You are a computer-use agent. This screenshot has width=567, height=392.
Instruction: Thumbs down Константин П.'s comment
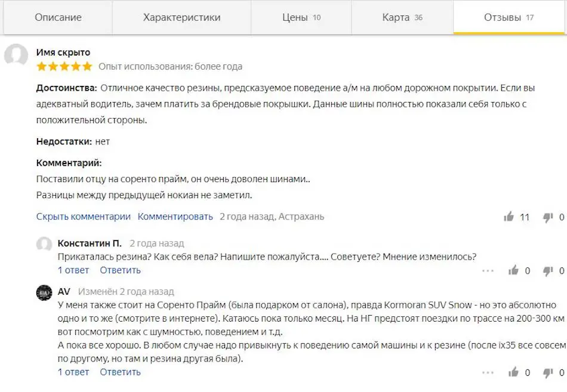pos(548,271)
